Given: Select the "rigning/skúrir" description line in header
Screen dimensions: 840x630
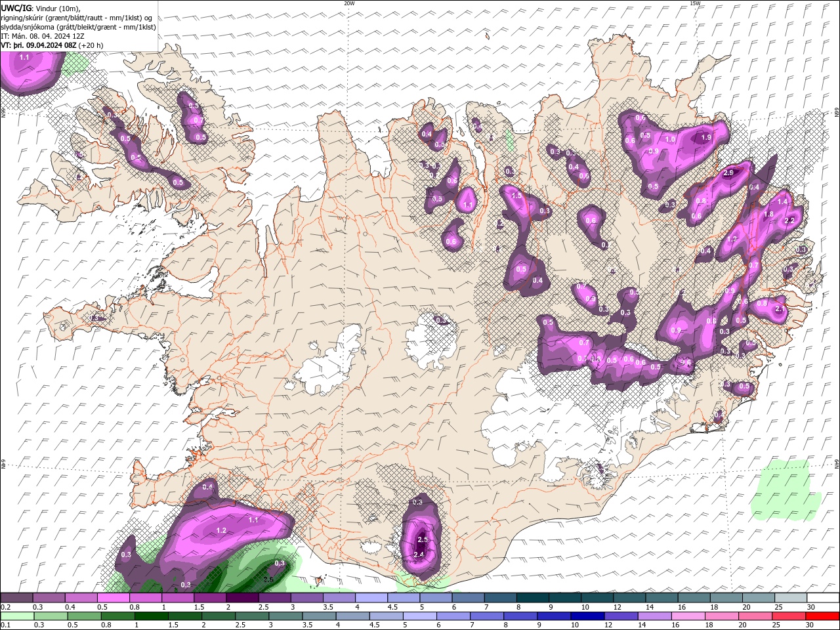Looking at the screenshot, I should coord(76,18).
